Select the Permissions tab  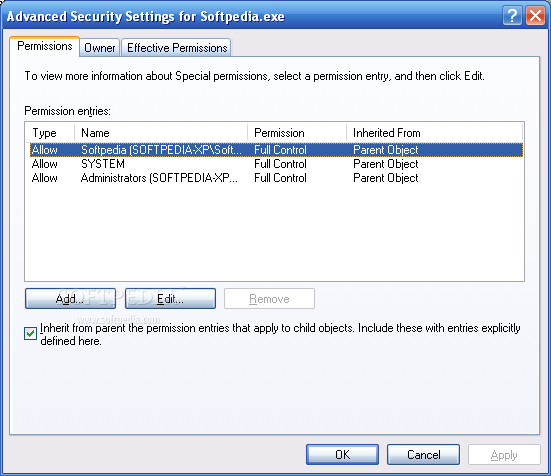click(x=44, y=46)
